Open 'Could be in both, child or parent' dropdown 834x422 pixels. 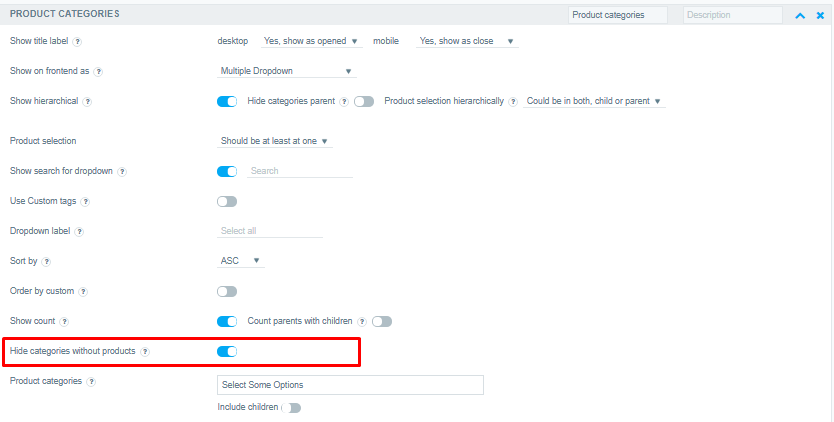coord(594,101)
